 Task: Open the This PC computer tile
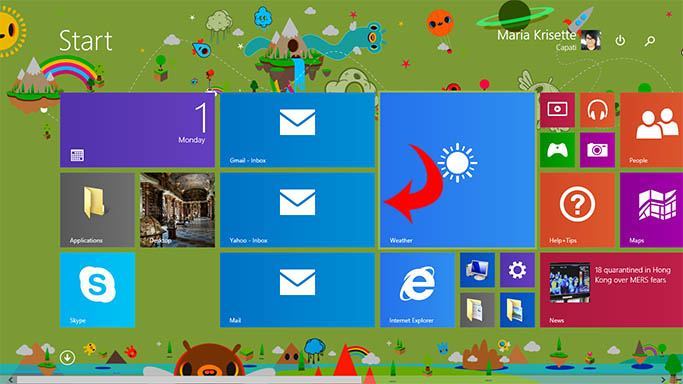[x=477, y=270]
